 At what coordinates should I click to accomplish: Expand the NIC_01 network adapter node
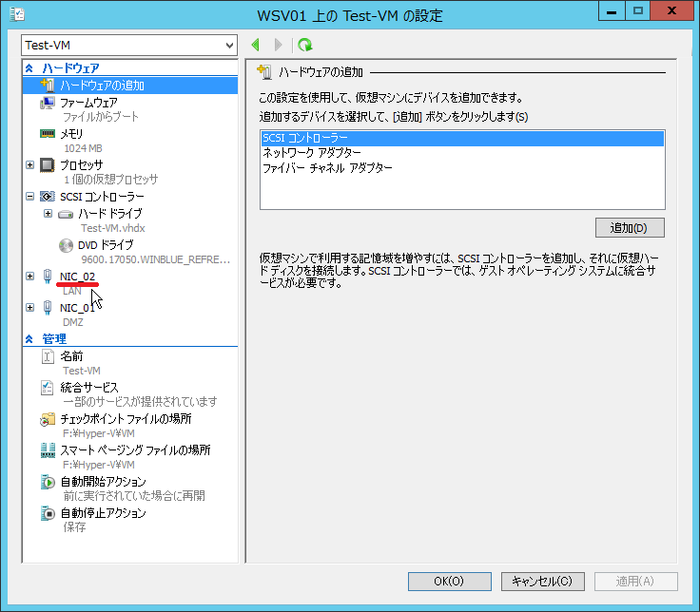[x=29, y=307]
